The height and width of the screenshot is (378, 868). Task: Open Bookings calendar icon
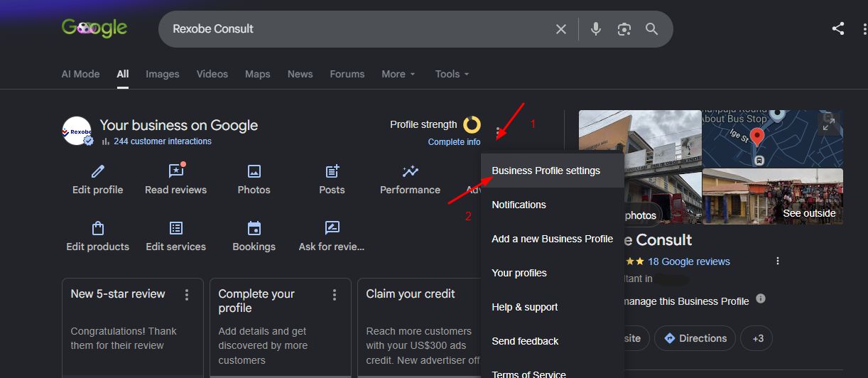click(x=254, y=228)
